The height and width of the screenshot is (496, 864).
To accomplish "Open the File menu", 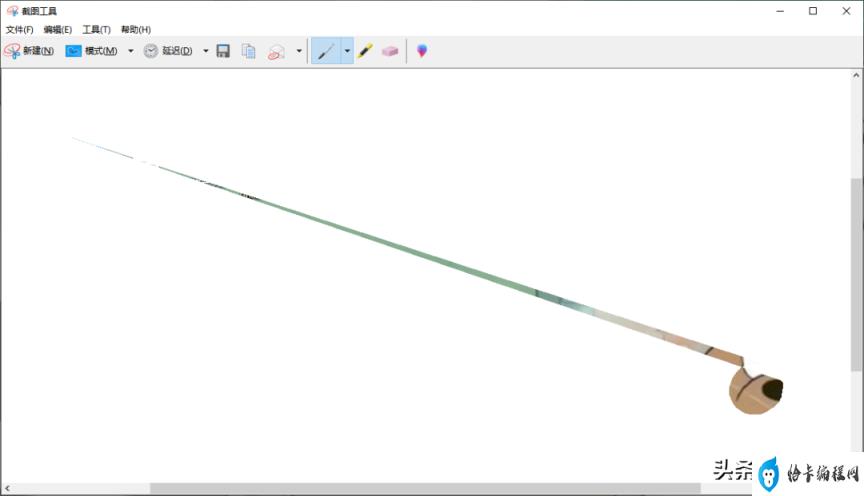I will tap(19, 29).
